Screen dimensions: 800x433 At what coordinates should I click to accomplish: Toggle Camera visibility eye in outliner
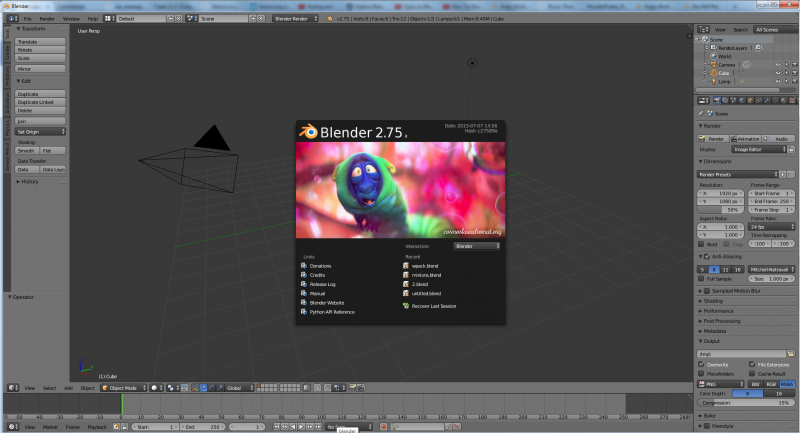click(x=778, y=65)
